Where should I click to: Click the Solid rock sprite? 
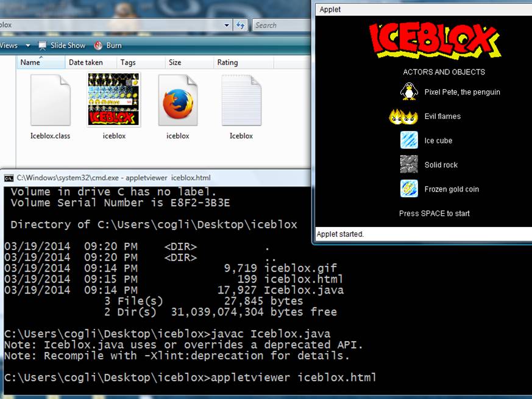click(409, 164)
